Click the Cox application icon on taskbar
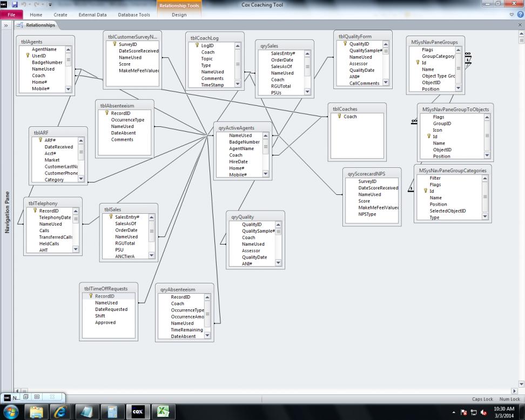525x420 pixels. 138,412
